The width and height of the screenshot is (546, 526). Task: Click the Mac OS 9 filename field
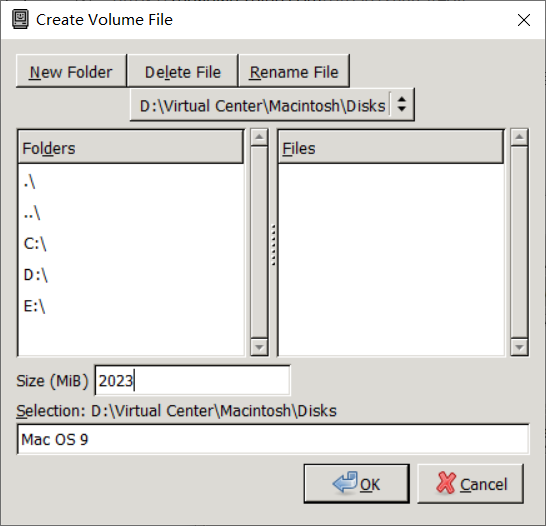273,439
